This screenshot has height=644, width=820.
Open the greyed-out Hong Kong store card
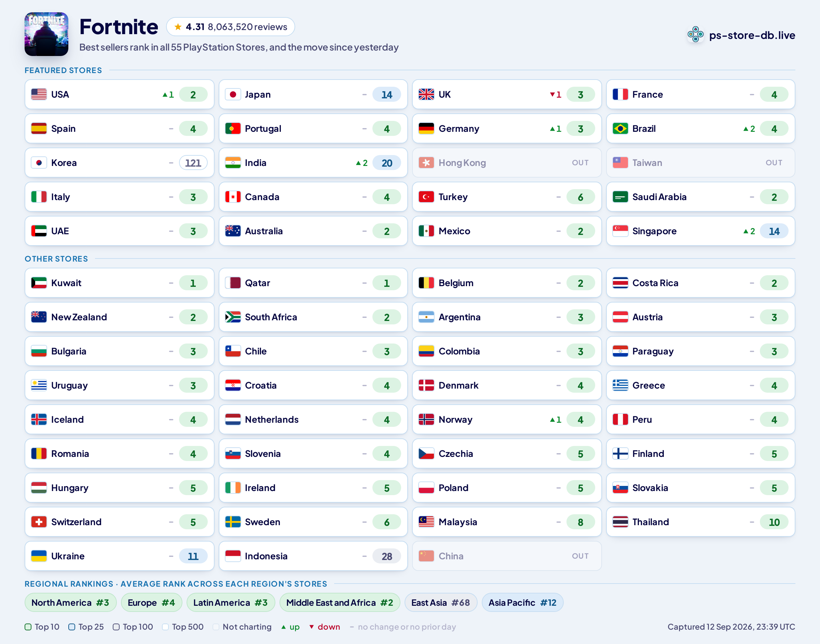(x=507, y=163)
